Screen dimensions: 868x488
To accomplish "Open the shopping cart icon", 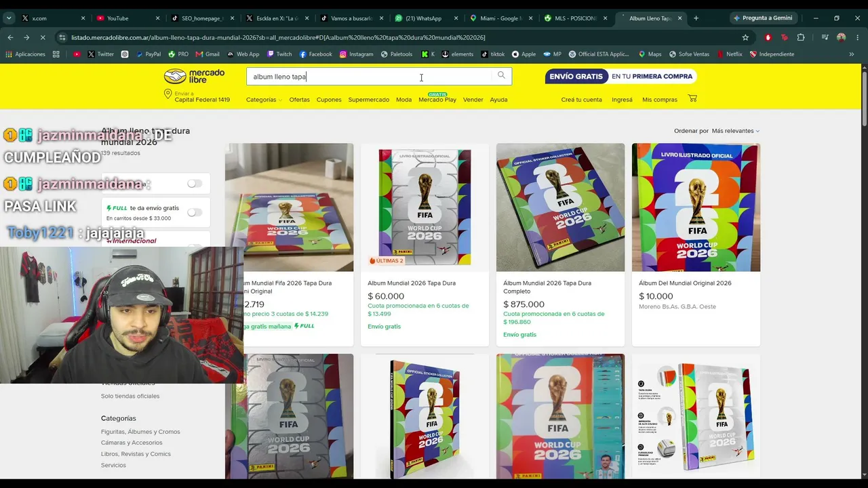I will point(692,98).
